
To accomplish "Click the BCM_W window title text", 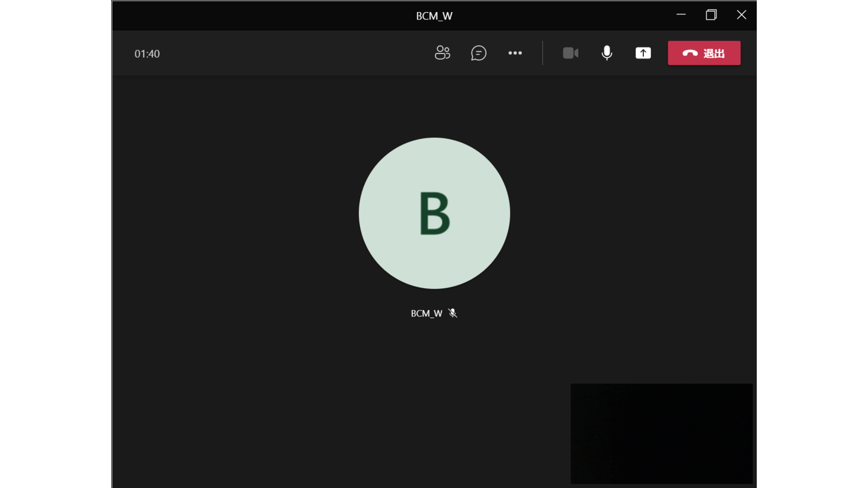I will point(434,16).
